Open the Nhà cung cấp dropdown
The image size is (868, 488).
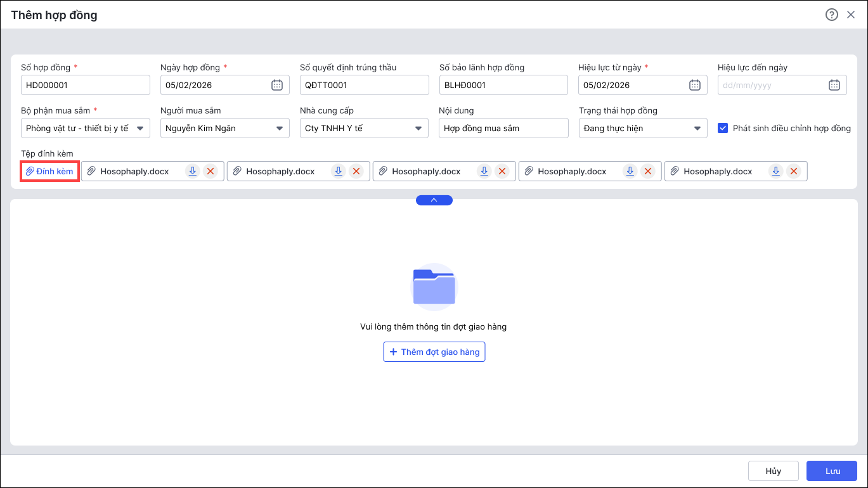(x=418, y=128)
